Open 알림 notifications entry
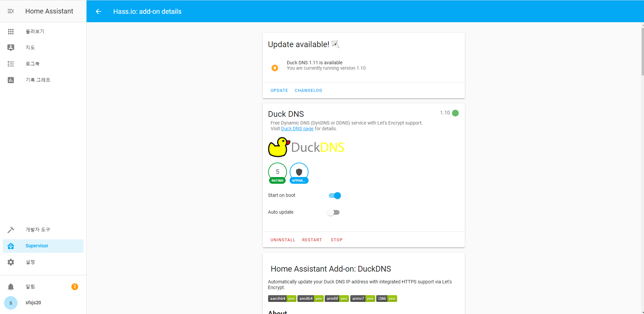Image resolution: width=644 pixels, height=314 pixels. coord(43,286)
